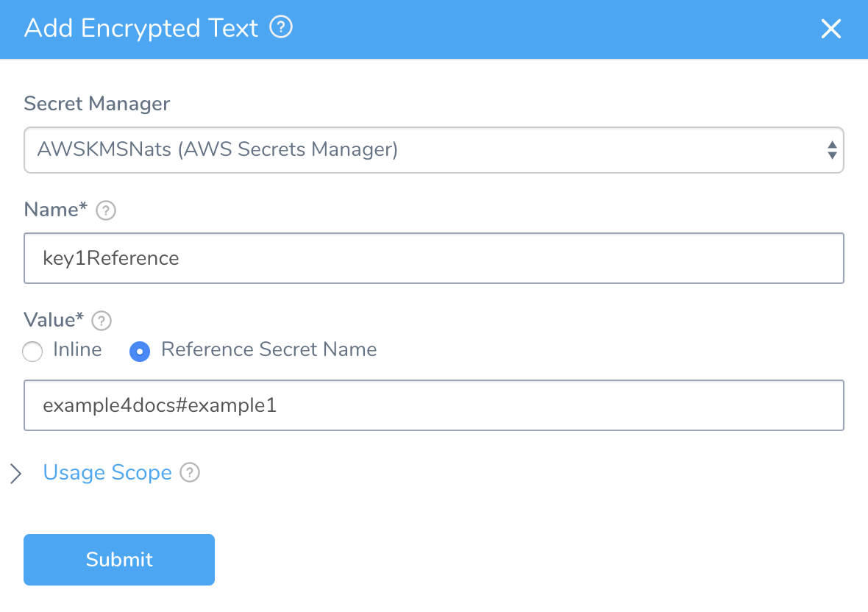The height and width of the screenshot is (612, 868).
Task: Open help for Add Encrypted Text title
Action: click(281, 27)
